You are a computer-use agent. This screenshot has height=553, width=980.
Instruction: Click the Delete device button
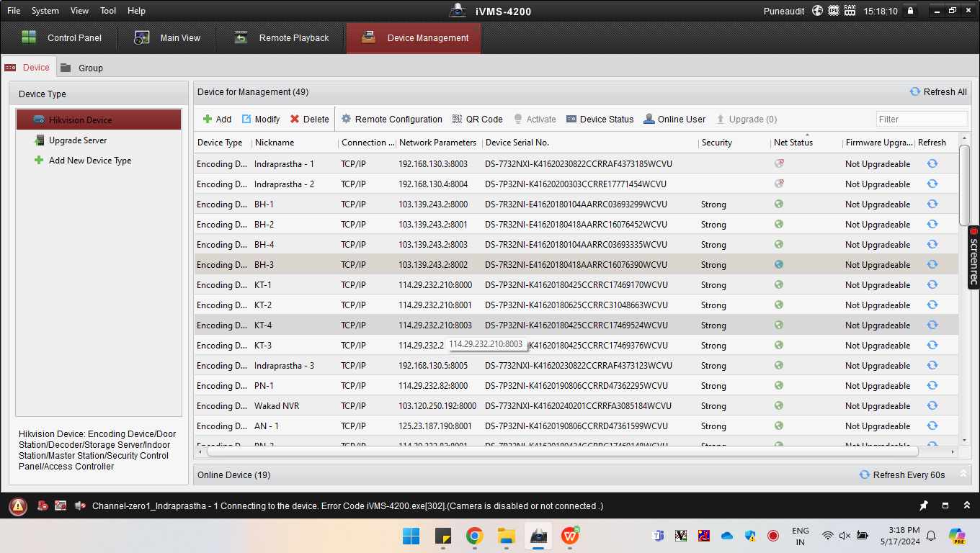coord(310,120)
